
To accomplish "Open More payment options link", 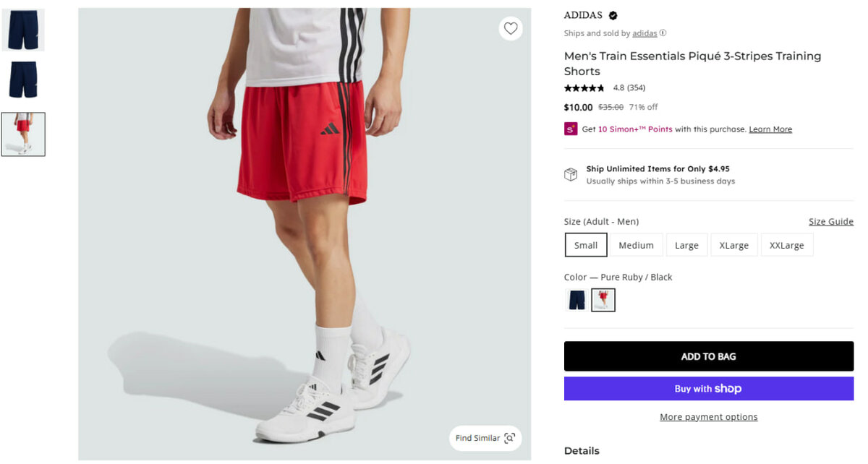I will (708, 417).
